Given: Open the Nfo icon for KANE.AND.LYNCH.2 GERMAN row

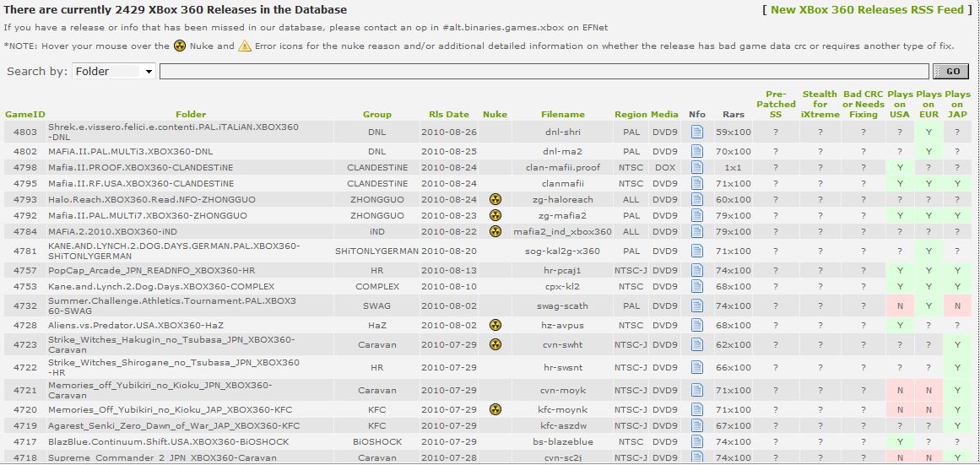Looking at the screenshot, I should 697,251.
